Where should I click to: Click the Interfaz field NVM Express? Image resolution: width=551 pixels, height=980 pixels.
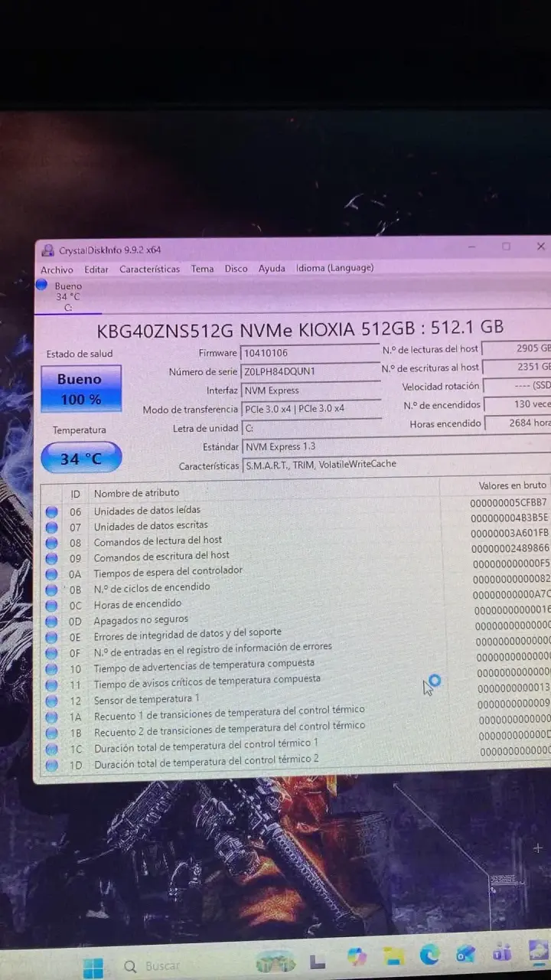[x=310, y=390]
